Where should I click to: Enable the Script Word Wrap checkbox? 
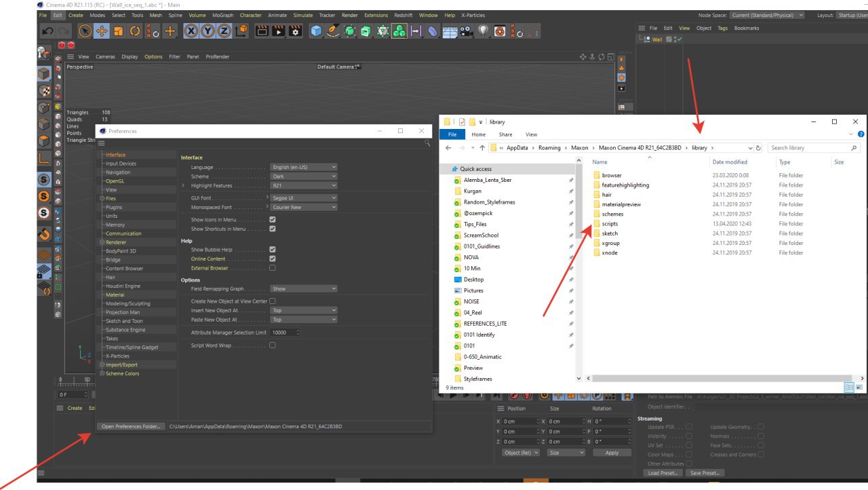point(272,345)
